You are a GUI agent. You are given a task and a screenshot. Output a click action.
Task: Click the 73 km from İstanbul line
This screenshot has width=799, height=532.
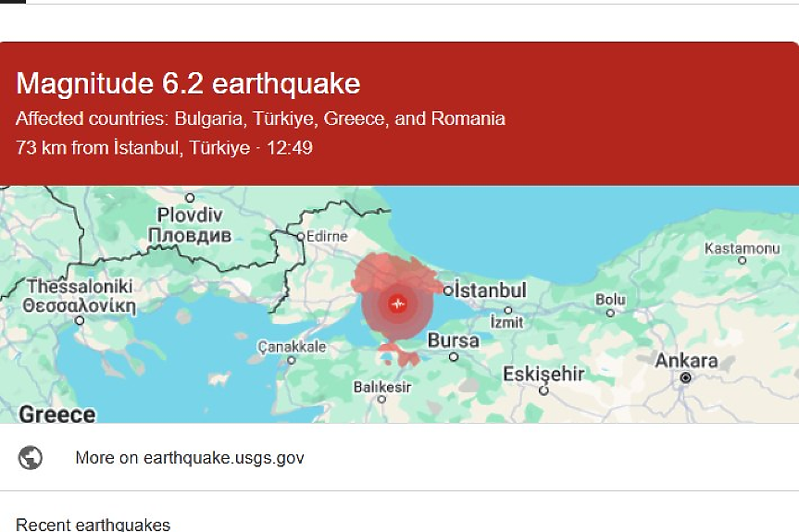coord(164,147)
